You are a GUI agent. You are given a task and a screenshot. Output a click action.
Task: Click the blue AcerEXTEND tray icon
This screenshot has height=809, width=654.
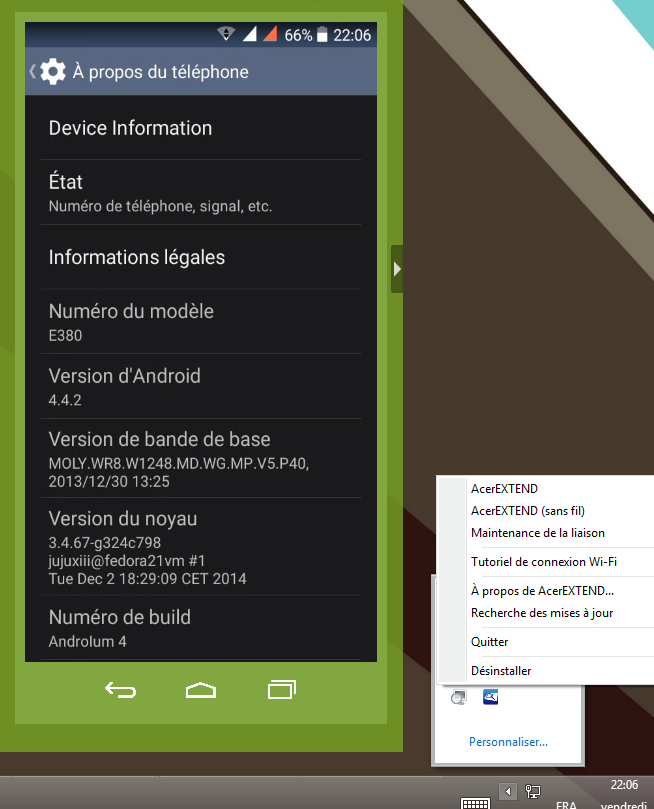pos(490,697)
